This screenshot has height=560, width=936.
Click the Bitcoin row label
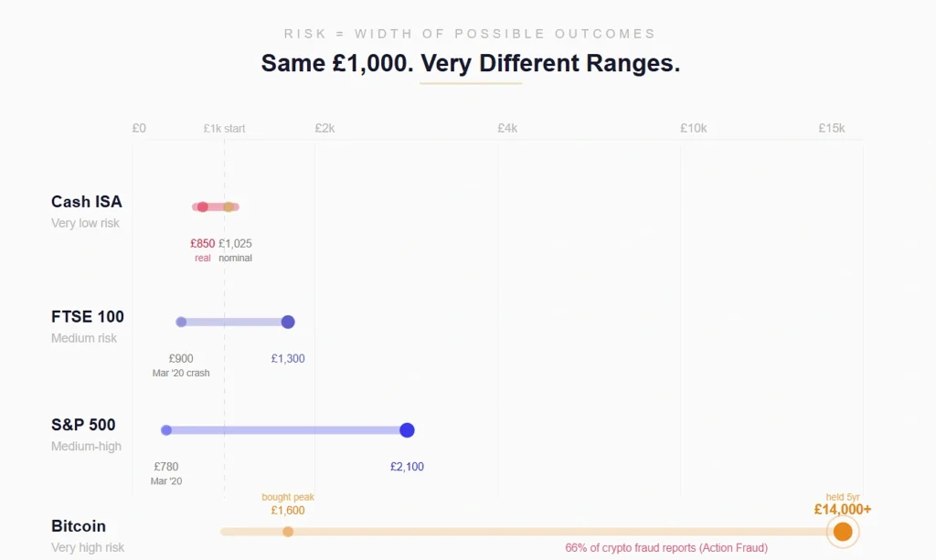point(79,526)
